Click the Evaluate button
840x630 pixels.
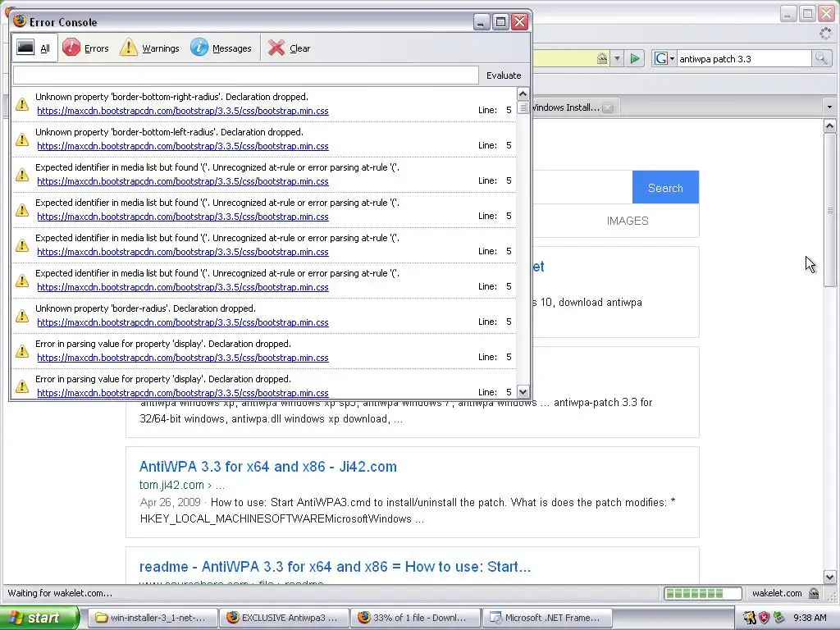(503, 75)
